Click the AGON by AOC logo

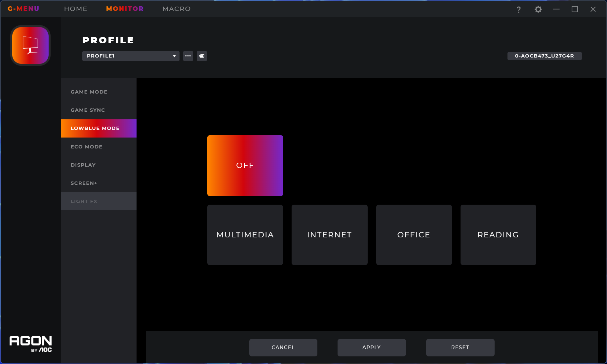pos(30,344)
